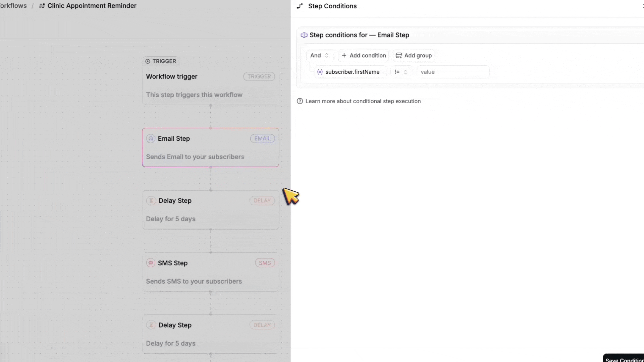The width and height of the screenshot is (644, 362).
Task: Click the Step Conditions branch icon in header
Action: [x=300, y=6]
